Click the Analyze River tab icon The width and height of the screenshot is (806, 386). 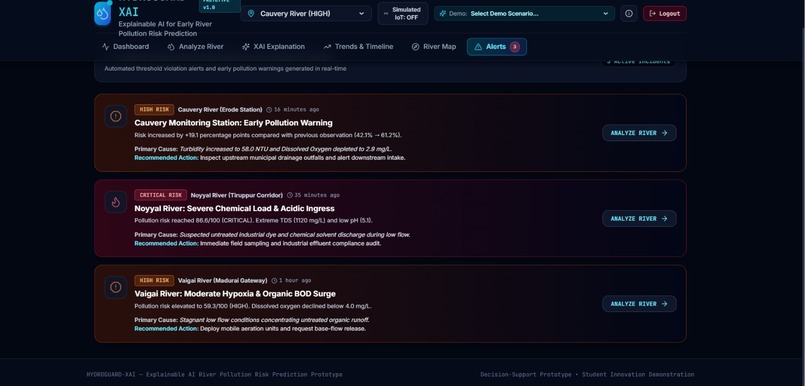pos(171,47)
